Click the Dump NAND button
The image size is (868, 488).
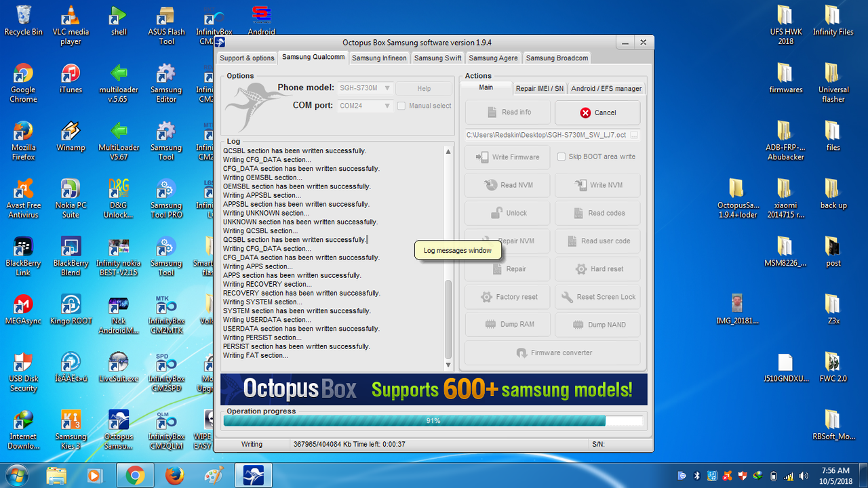pos(597,325)
